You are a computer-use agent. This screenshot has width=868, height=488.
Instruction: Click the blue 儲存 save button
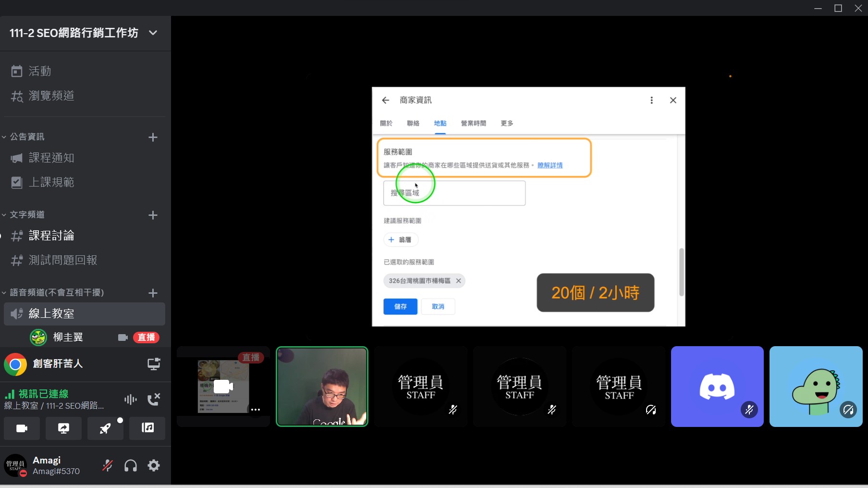click(400, 306)
